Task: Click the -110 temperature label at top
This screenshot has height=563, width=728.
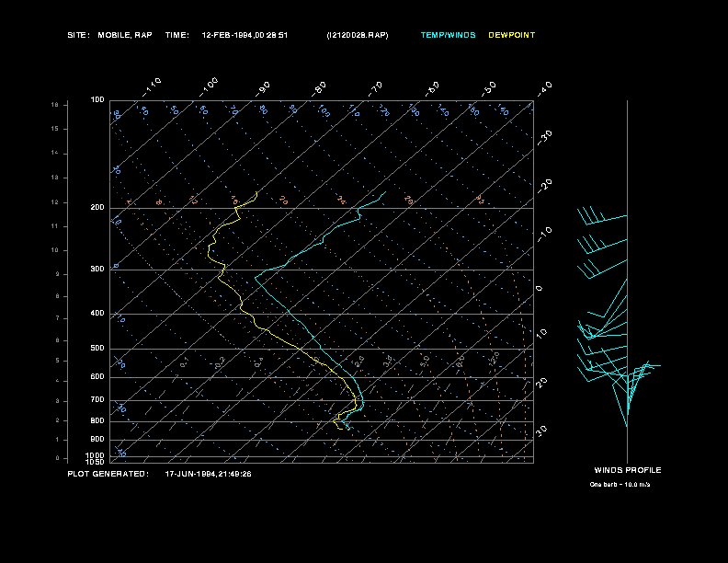Action: pos(152,87)
